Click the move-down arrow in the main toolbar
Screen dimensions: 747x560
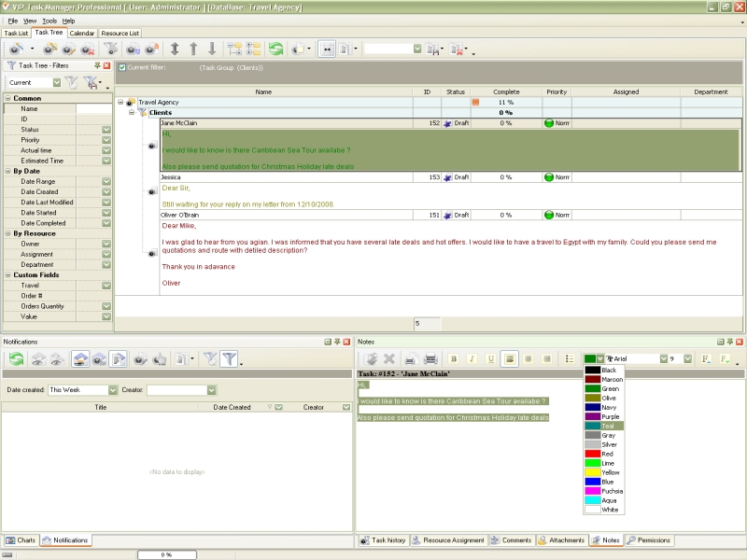point(212,49)
